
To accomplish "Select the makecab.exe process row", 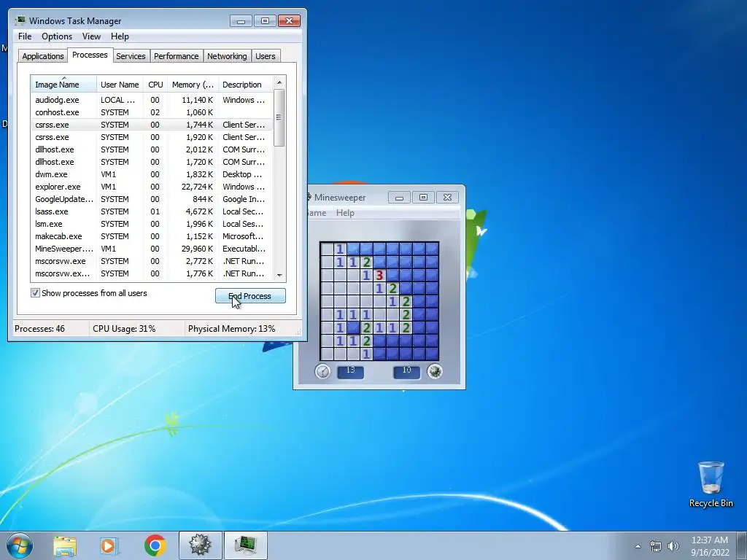I will (152, 236).
